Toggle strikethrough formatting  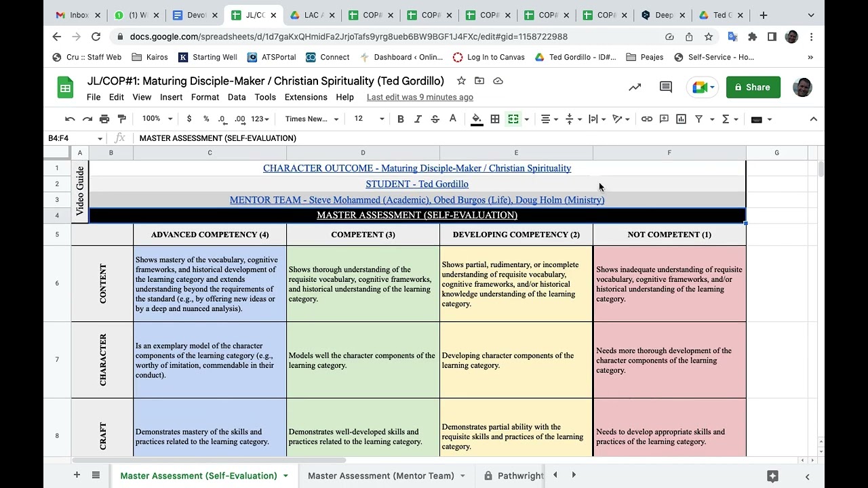pos(435,119)
